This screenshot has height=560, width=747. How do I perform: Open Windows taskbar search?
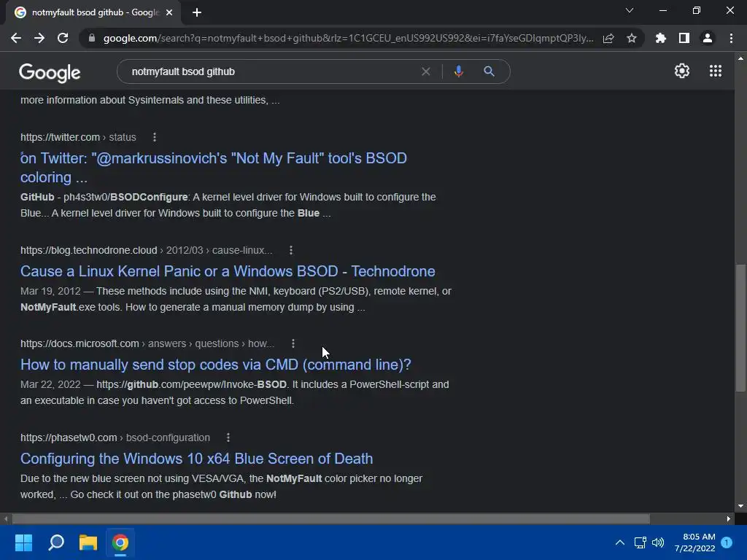(x=56, y=542)
